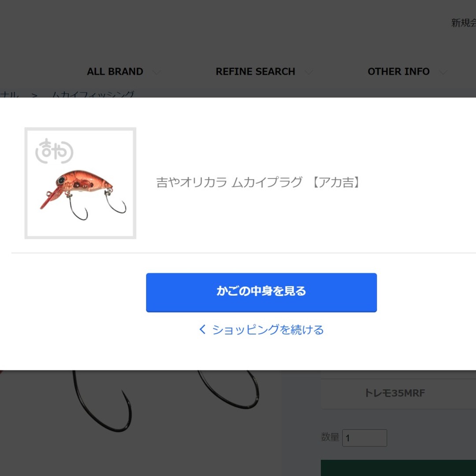Click ショッピングを続ける link
Screen dimensions: 476x476
tap(268, 330)
